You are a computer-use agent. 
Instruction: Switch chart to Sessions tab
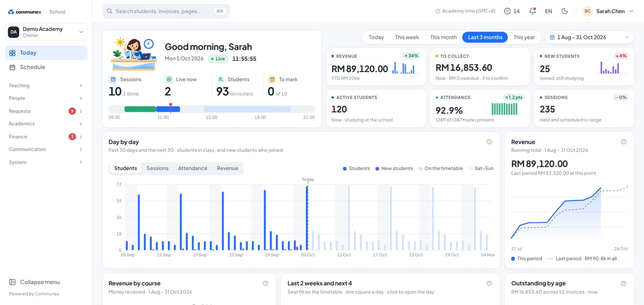tap(157, 168)
